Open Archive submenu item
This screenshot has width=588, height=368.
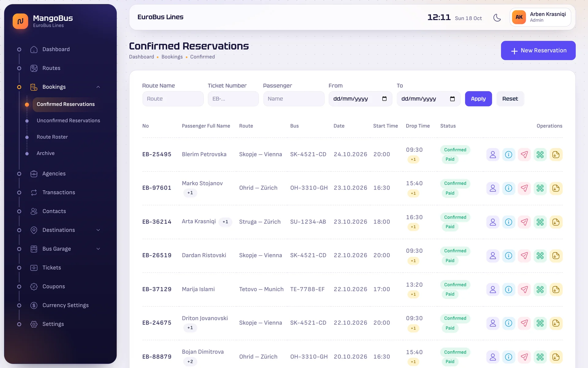coord(46,153)
